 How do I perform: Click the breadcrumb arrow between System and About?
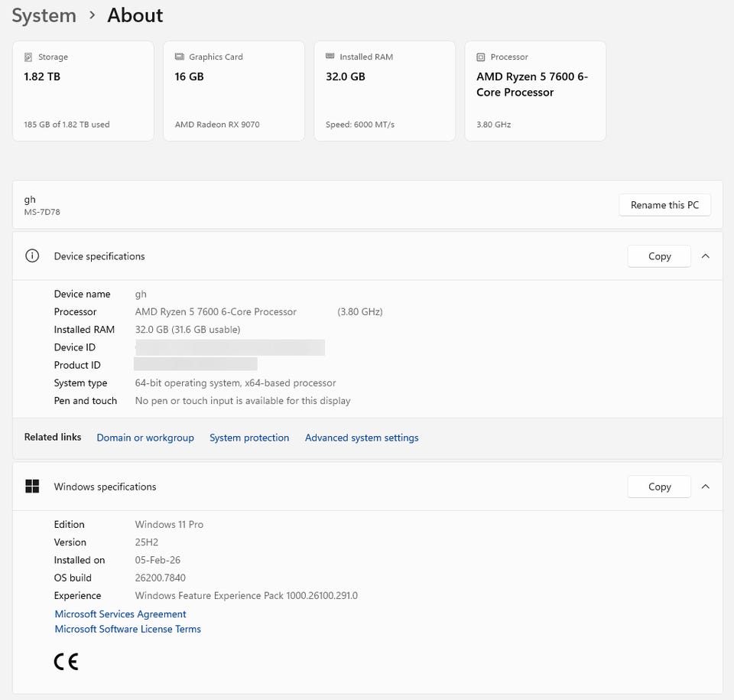(x=92, y=15)
